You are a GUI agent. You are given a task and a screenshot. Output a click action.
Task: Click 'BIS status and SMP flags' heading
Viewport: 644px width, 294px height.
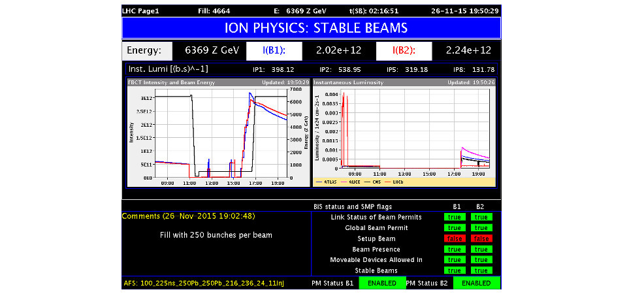(x=353, y=207)
